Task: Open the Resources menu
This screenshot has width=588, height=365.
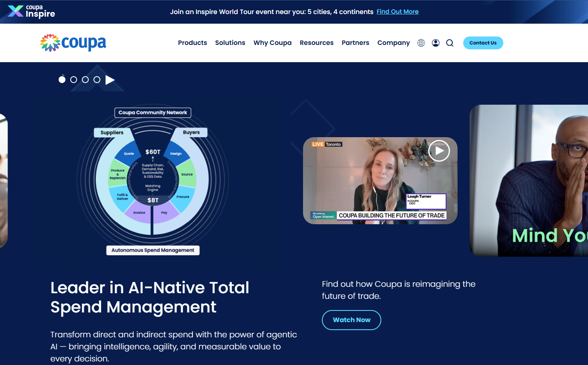Action: pos(317,43)
